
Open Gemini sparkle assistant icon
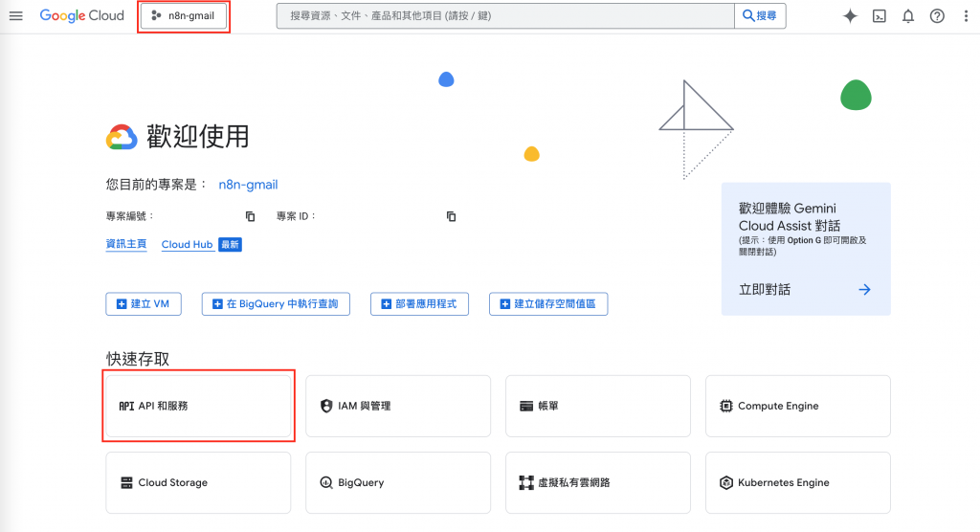point(850,16)
